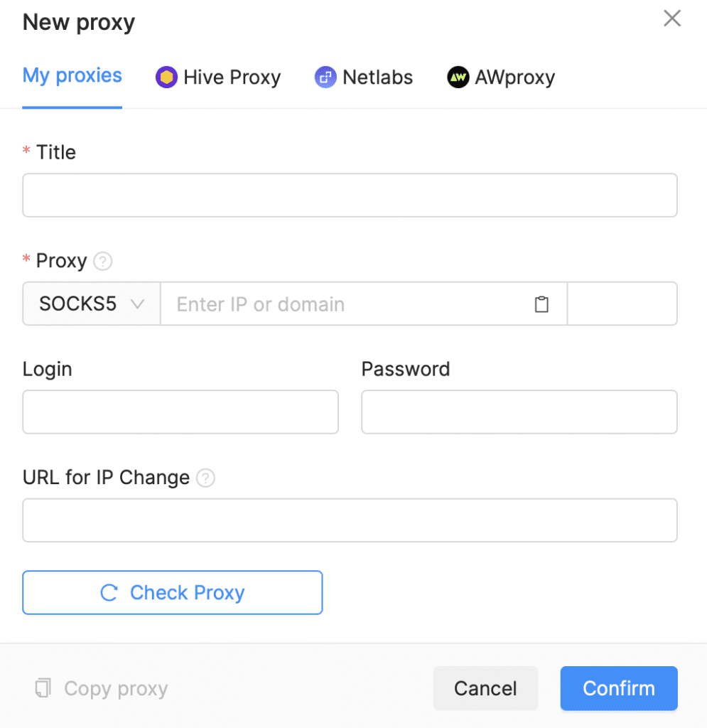Viewport: 707px width, 728px height.
Task: Click the Hive Proxy hexagon icon
Action: [x=166, y=77]
